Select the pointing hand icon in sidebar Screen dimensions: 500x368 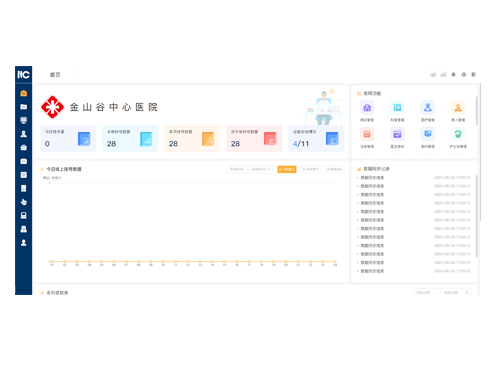pos(24,202)
